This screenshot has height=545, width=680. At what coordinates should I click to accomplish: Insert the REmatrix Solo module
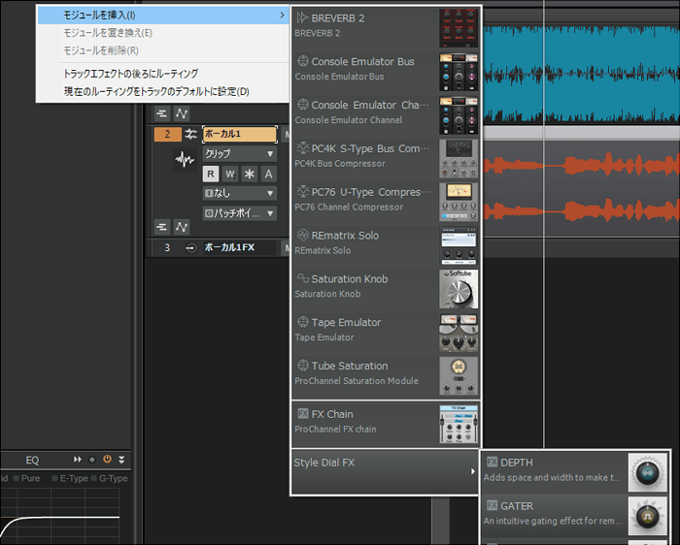386,245
